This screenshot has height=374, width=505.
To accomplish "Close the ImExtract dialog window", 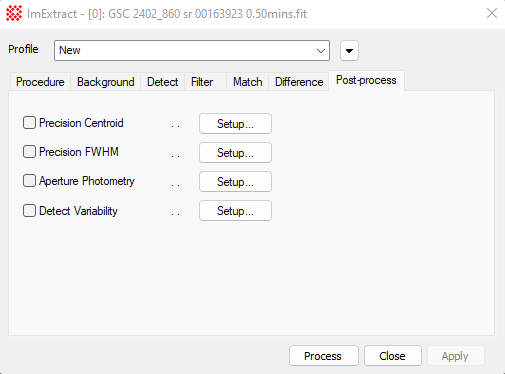I will click(x=492, y=13).
